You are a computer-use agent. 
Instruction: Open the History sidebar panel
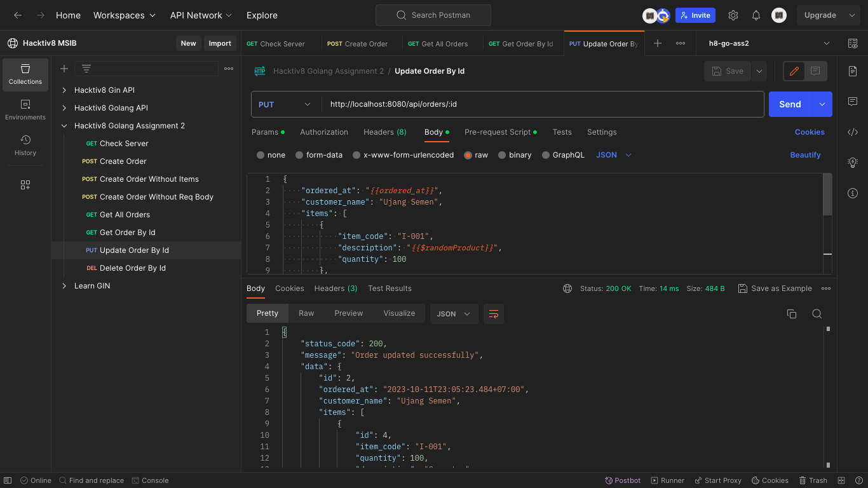tap(25, 146)
